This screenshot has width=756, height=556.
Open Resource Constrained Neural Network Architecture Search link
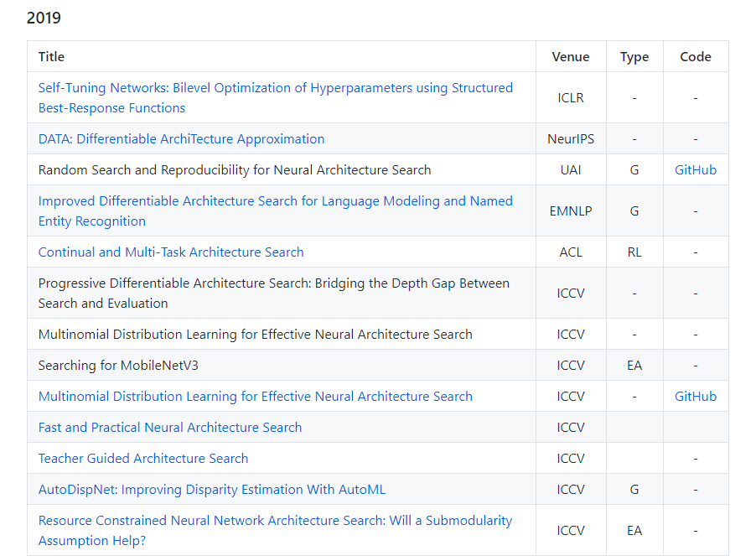[275, 521]
